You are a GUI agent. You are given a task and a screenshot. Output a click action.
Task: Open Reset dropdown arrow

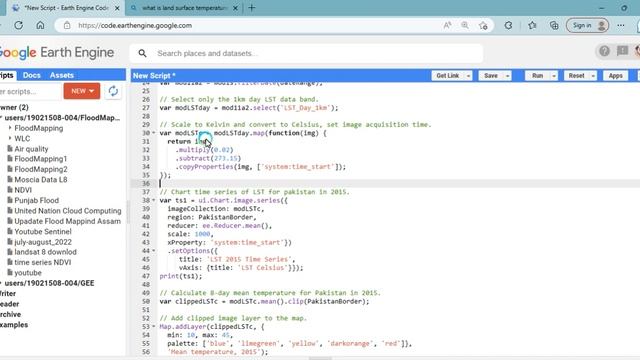pyautogui.click(x=593, y=76)
